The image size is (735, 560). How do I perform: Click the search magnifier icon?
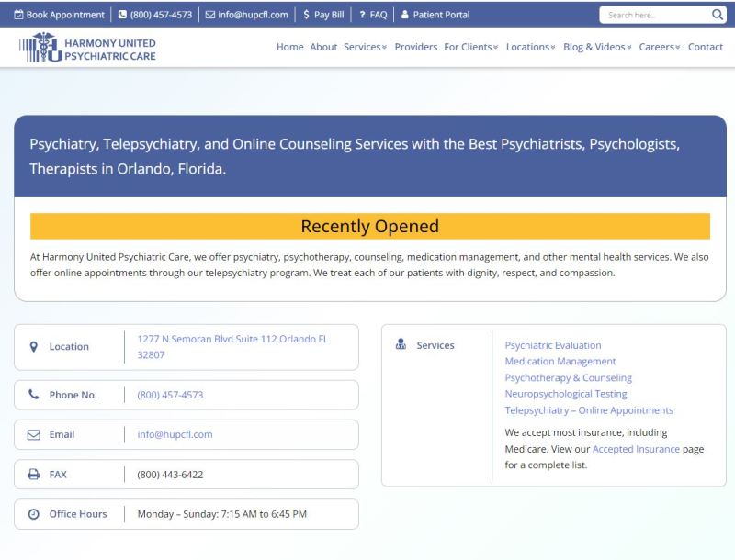coord(718,15)
